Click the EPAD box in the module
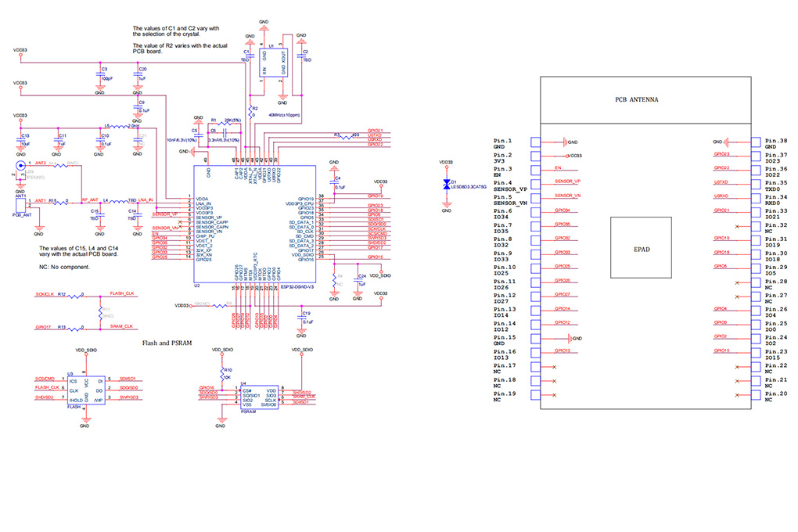Image resolution: width=798 pixels, height=532 pixels. (641, 247)
